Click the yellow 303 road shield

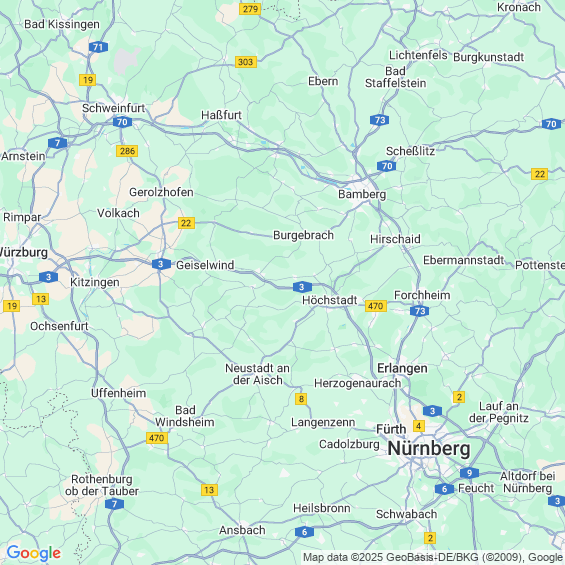246,62
